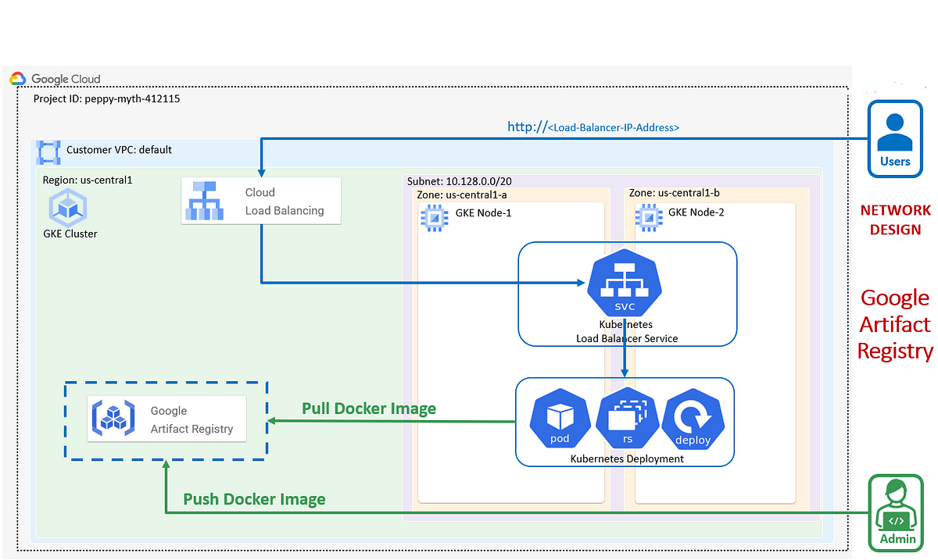Click the Pull Docker Image label
Image resolution: width=938 pixels, height=560 pixels.
369,408
